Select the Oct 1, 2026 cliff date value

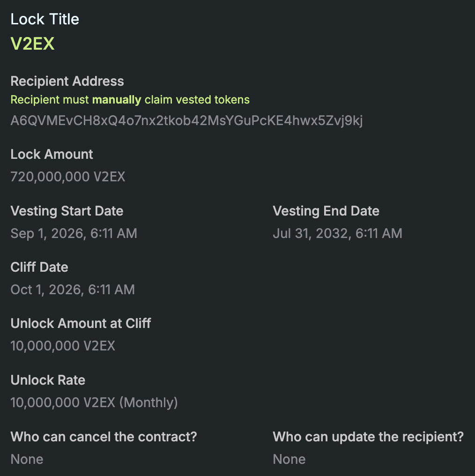(x=73, y=290)
